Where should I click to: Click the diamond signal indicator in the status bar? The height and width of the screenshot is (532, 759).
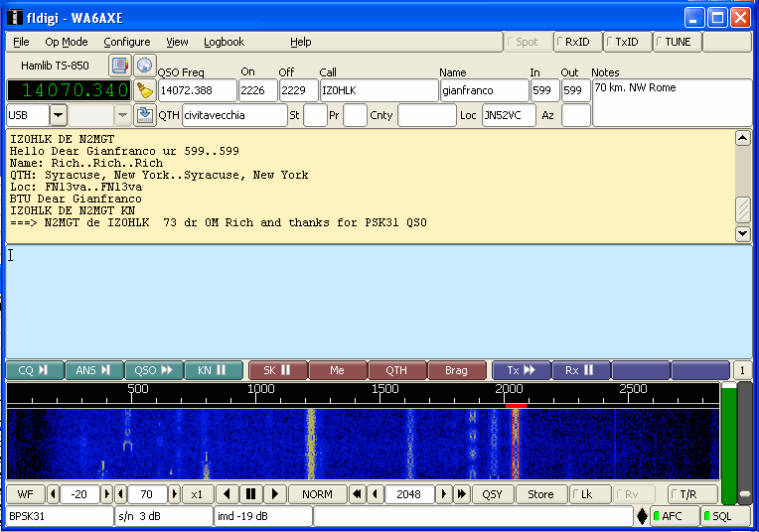coord(642,516)
